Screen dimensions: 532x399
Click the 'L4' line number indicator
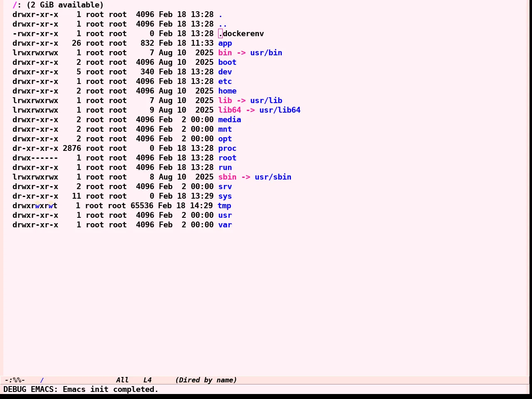148,380
